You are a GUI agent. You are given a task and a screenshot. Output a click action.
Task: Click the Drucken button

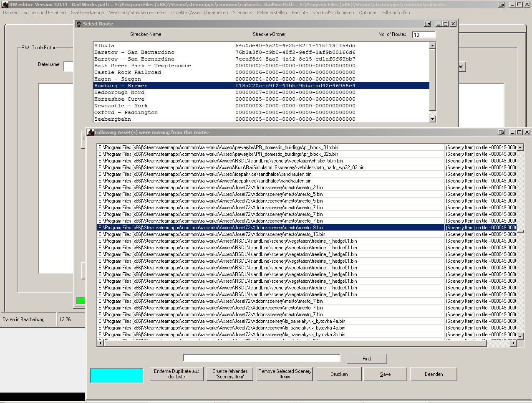click(339, 374)
